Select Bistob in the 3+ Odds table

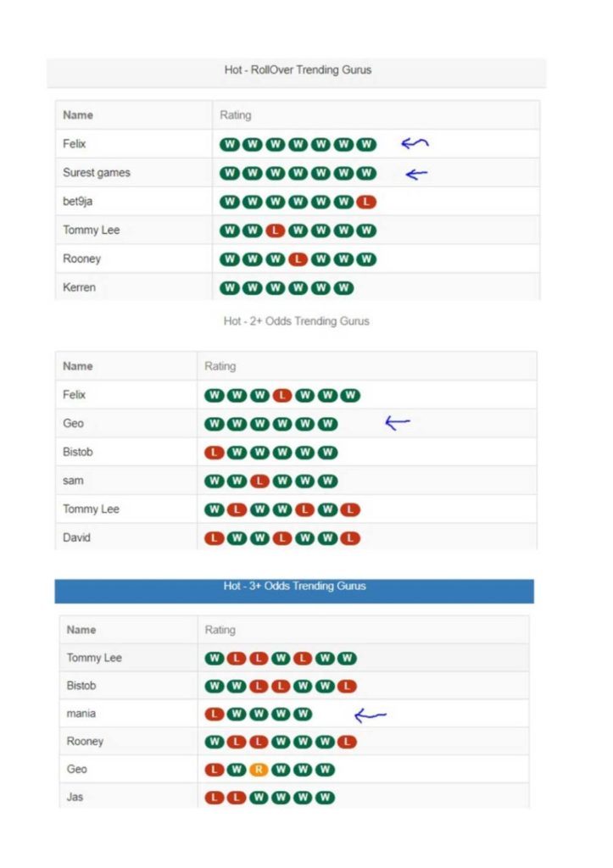81,685
